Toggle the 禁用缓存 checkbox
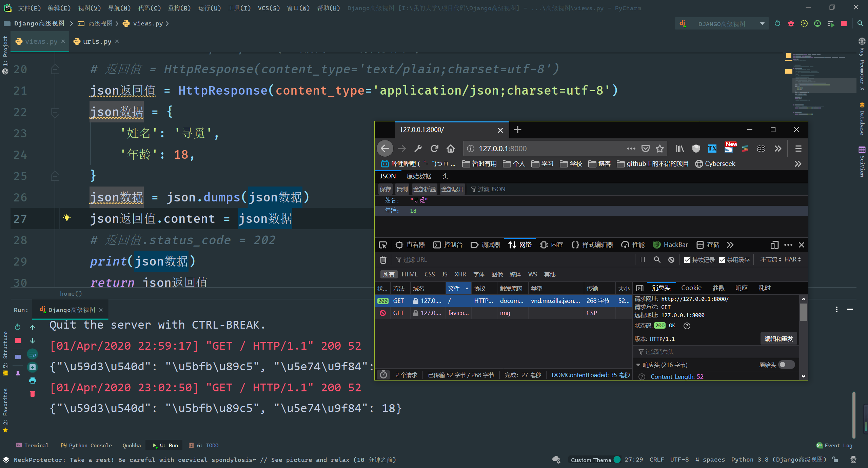The image size is (868, 468). pos(722,260)
